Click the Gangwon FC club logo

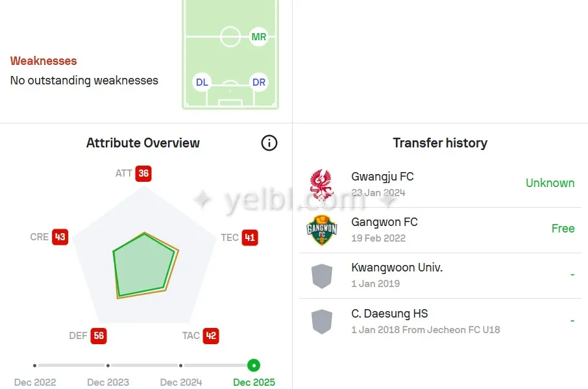point(321,230)
